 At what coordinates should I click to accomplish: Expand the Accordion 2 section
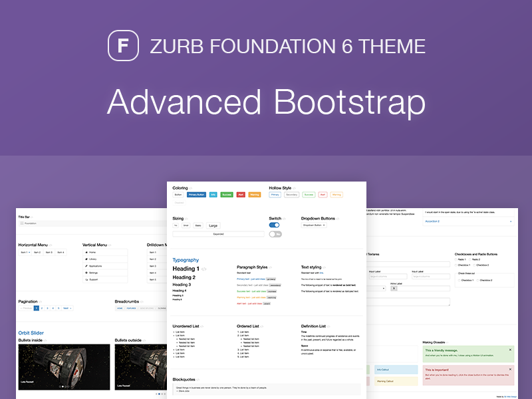468,221
